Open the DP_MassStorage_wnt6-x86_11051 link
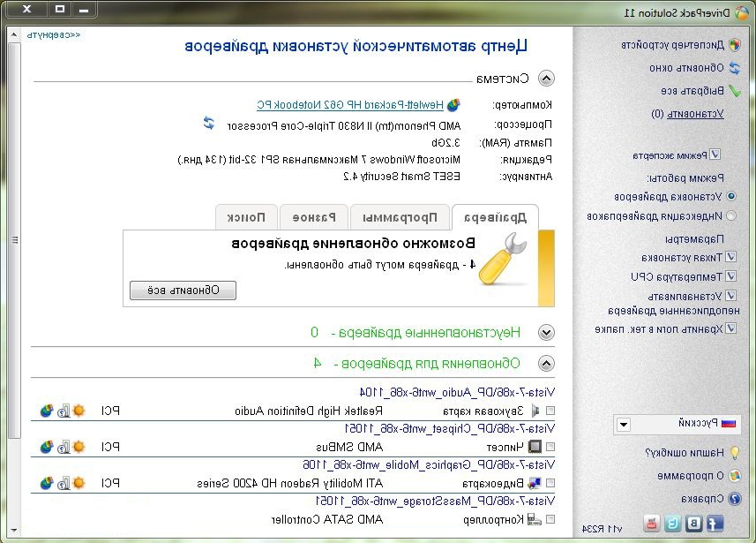This screenshot has height=543, width=756. coord(436,501)
